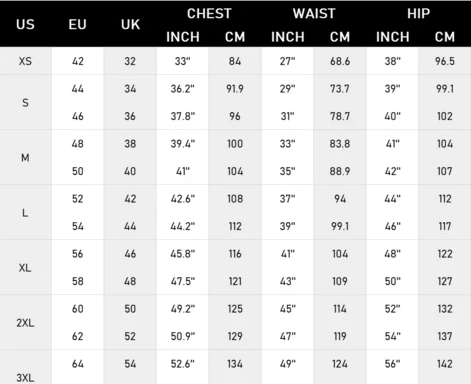Click the 142 hip cm value
Screen dimensions: 471x384
pyautogui.click(x=445, y=364)
